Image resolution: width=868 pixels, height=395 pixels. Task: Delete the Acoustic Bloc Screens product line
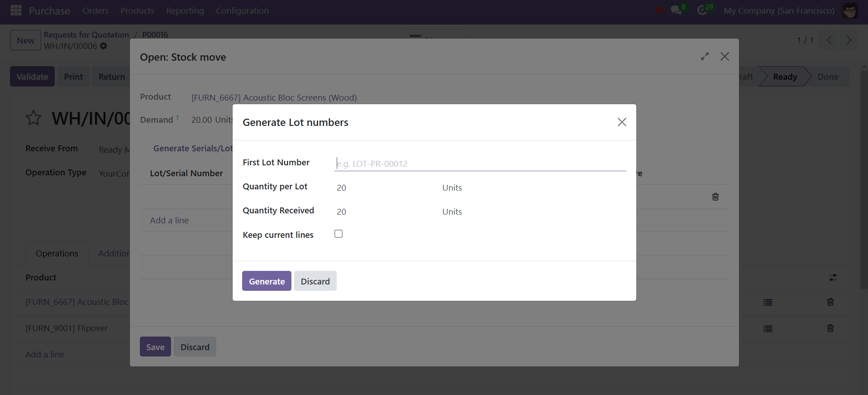[830, 302]
